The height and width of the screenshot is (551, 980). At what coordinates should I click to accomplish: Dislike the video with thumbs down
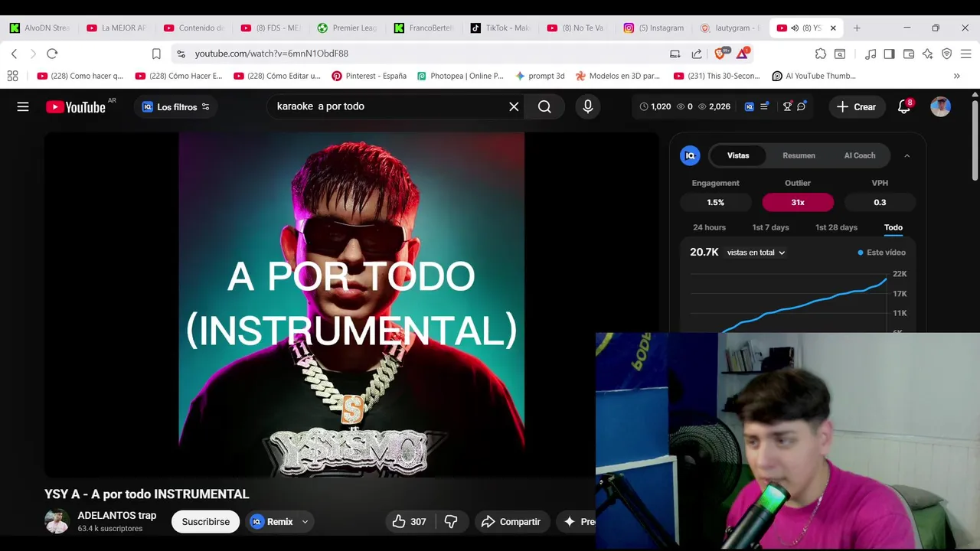[451, 522]
